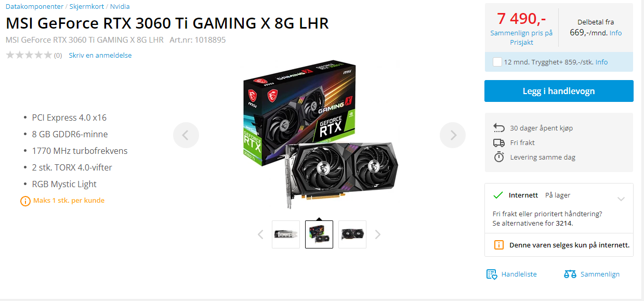Go to the Datakomponenter breadcrumb
644x301 pixels.
34,7
